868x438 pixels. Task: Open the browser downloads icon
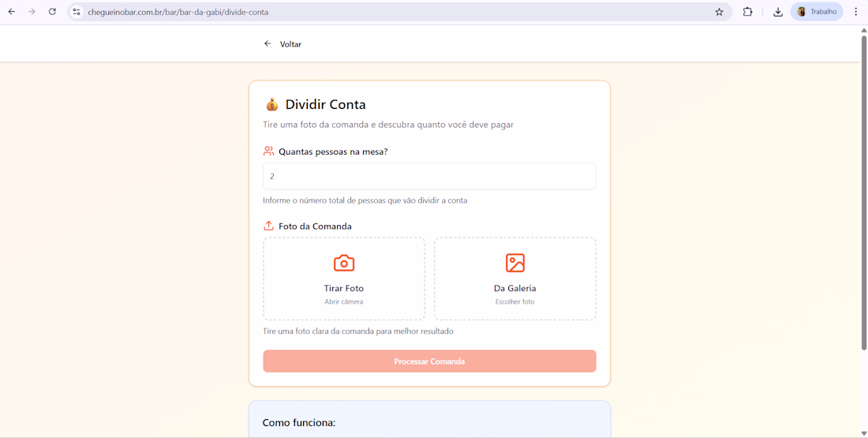pyautogui.click(x=778, y=12)
